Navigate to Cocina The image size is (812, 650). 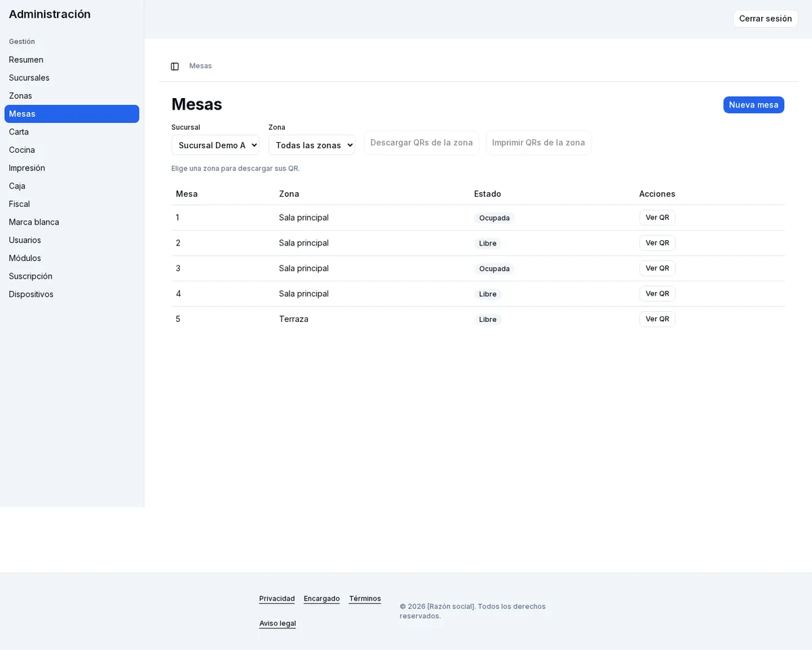click(72, 150)
